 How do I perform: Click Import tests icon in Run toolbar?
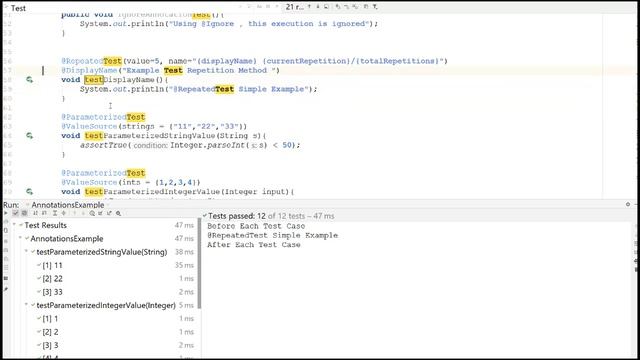[100, 213]
